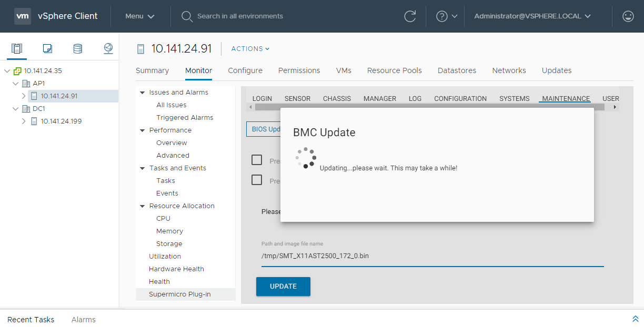
Task: Open Supermicro Plug-in in Monitor sidebar
Action: (179, 294)
